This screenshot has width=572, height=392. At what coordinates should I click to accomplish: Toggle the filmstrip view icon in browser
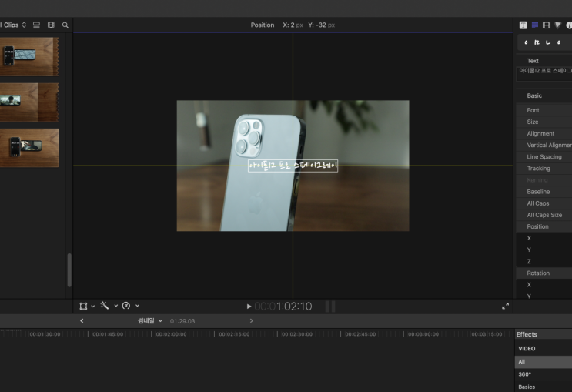pyautogui.click(x=51, y=25)
